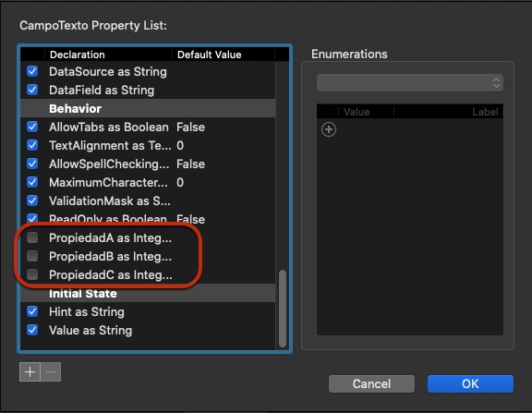Disable the AllowTabs as Boolean checkbox
This screenshot has height=413, width=532.
[32, 127]
